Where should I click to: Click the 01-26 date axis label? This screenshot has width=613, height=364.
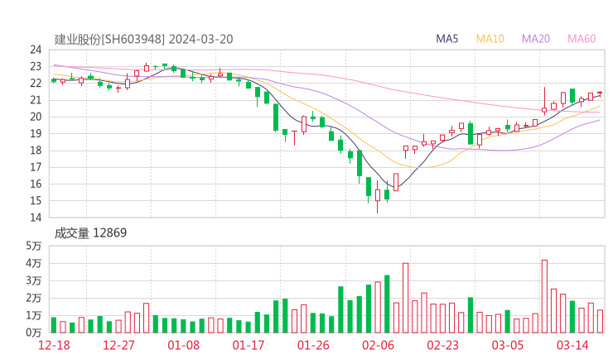coord(313,345)
